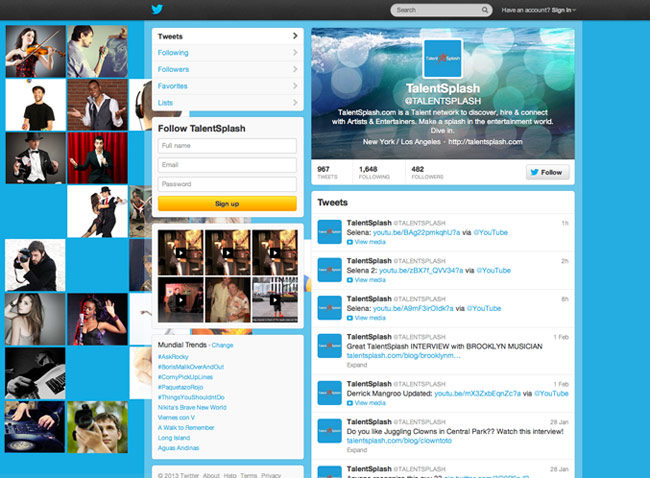
Task: Open Nikita's Brave New World trend
Action: pyautogui.click(x=192, y=408)
